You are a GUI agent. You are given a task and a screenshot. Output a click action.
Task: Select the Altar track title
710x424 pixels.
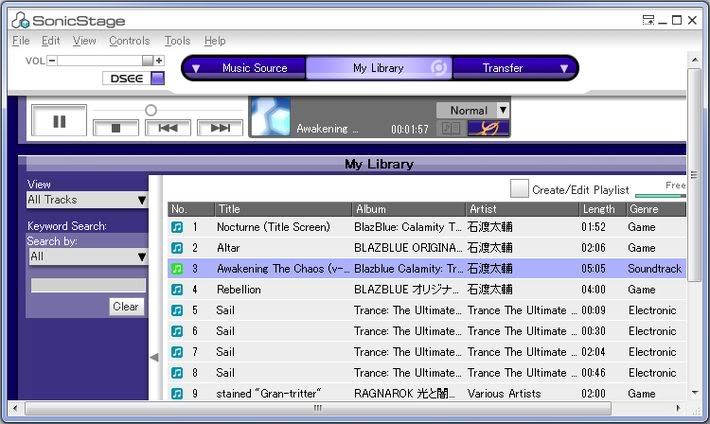tap(228, 248)
